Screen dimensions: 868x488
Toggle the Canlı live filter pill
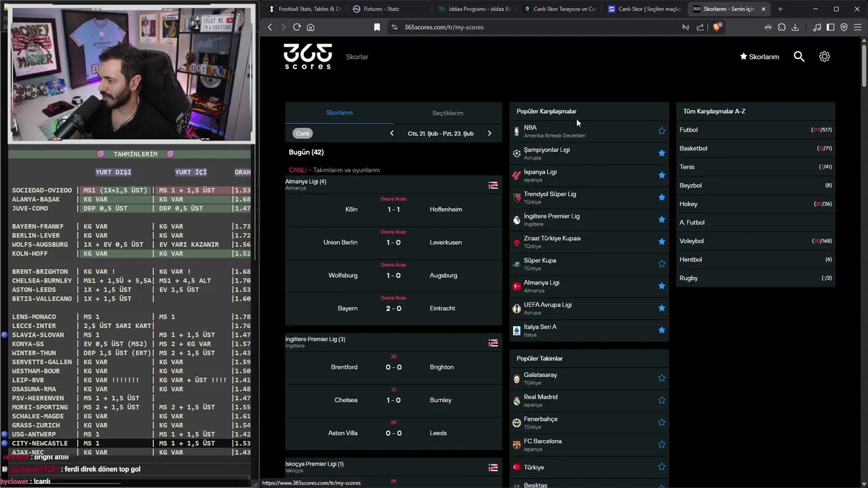point(302,134)
